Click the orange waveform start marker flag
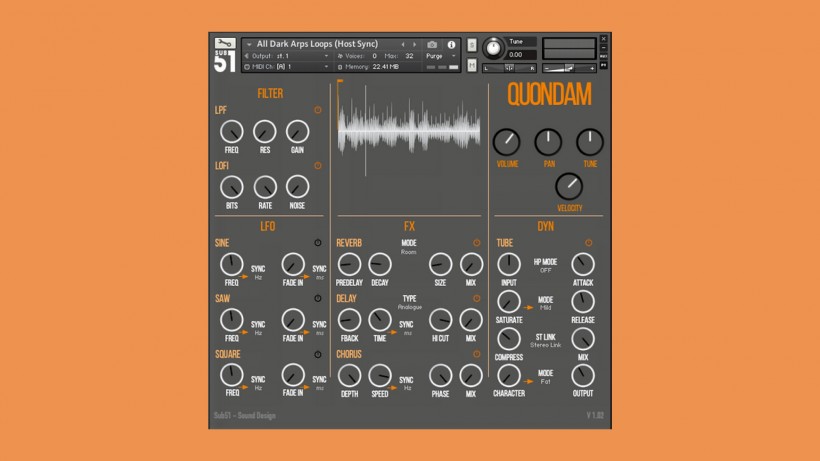820x461 pixels. 340,82
